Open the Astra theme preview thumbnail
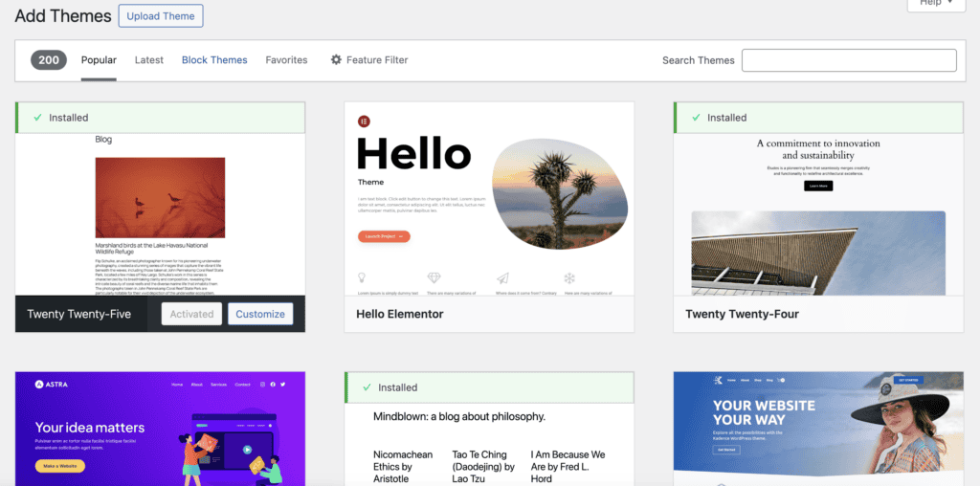 pyautogui.click(x=160, y=429)
